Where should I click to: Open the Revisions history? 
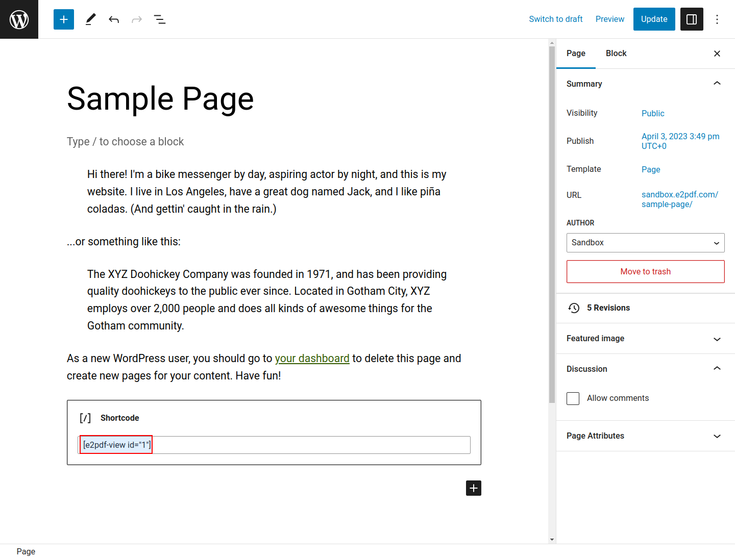tap(608, 308)
